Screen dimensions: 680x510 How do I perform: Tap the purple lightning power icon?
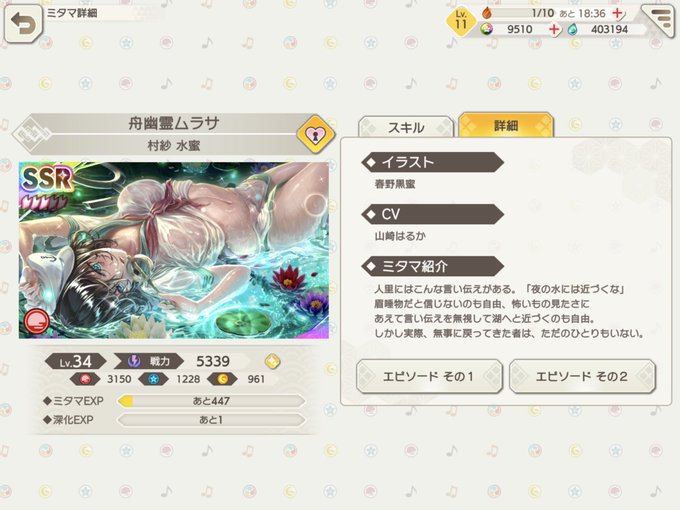(x=134, y=361)
